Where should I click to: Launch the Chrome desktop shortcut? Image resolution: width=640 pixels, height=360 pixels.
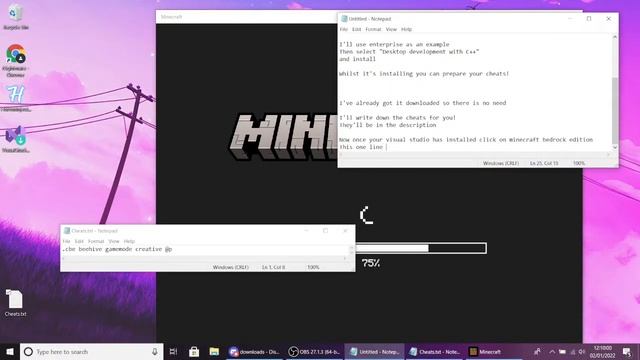[16, 60]
